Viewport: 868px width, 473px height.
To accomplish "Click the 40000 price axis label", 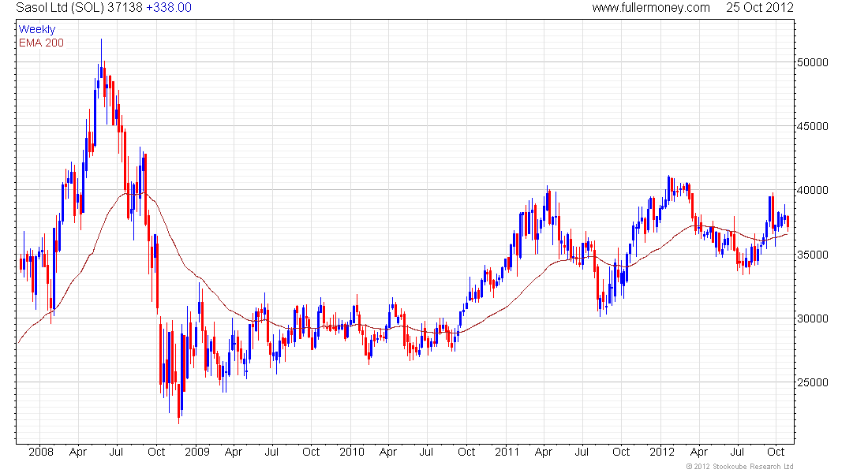I will pyautogui.click(x=812, y=190).
